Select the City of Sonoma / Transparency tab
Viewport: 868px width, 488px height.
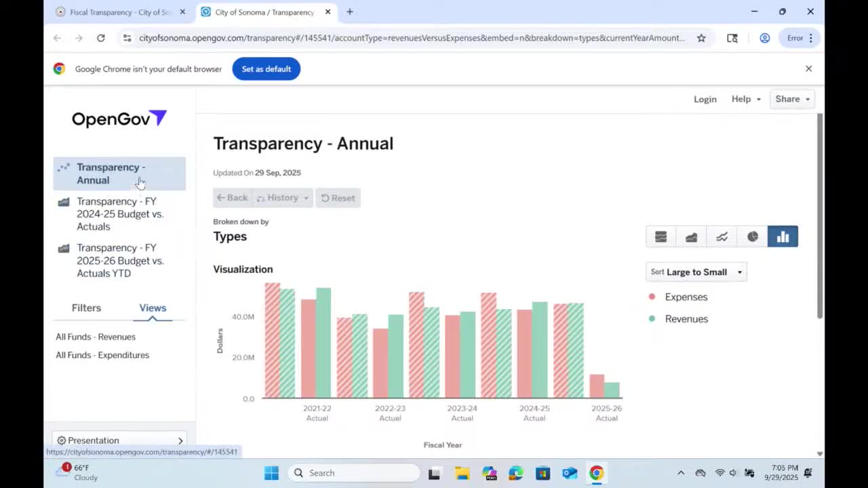[265, 12]
